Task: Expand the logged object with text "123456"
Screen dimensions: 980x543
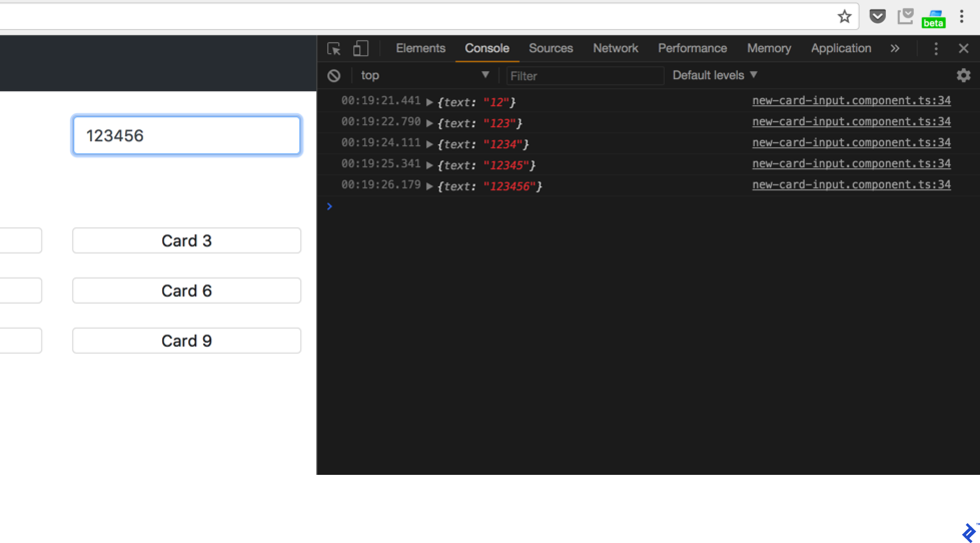Action: tap(429, 186)
